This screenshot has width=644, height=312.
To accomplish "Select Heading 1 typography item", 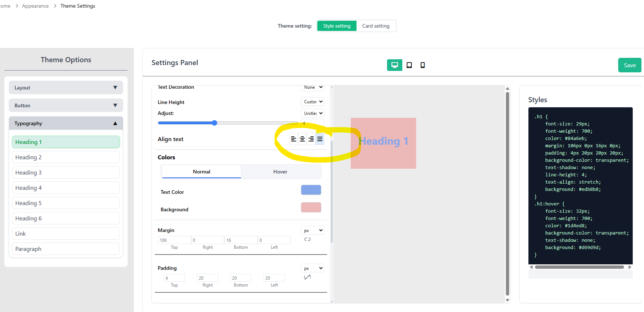I will tap(66, 142).
